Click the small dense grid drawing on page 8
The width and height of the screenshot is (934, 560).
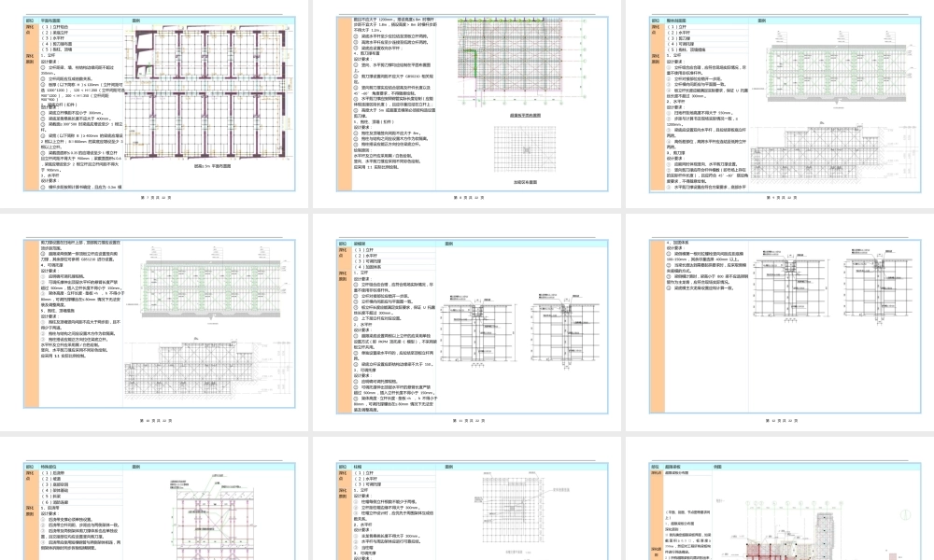click(x=525, y=149)
